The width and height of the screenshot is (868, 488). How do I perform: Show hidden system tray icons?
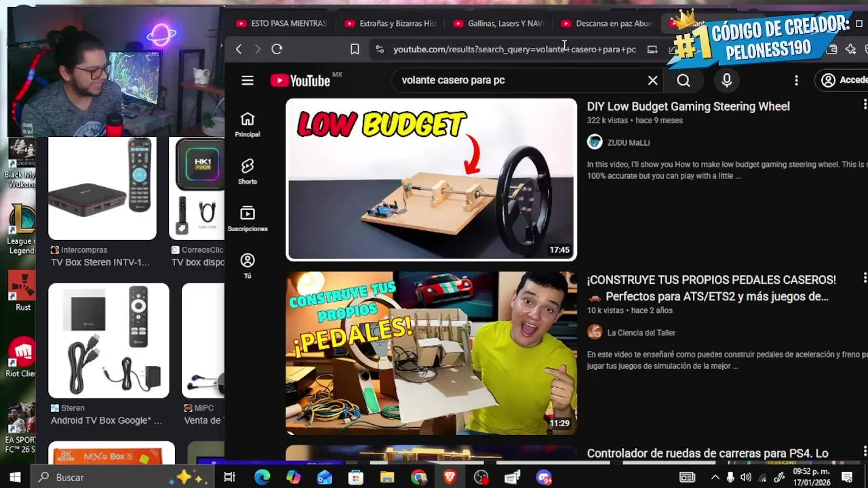click(715, 477)
